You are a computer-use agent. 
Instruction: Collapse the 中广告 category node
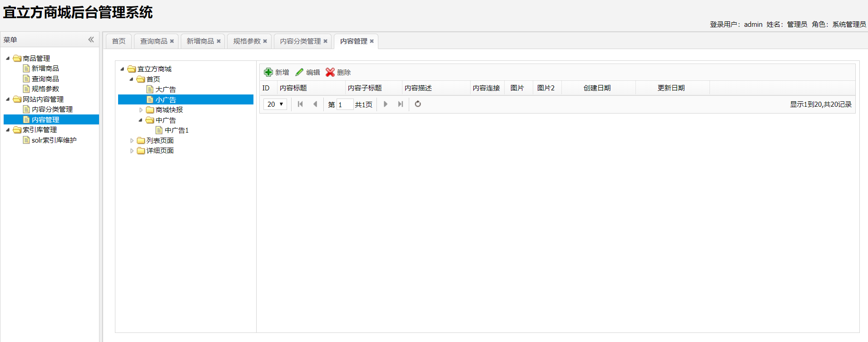(x=140, y=120)
